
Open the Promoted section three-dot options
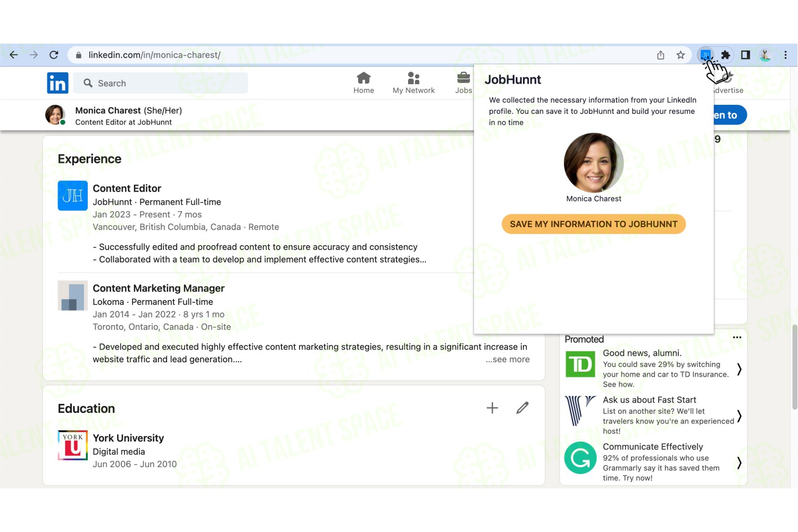(737, 337)
